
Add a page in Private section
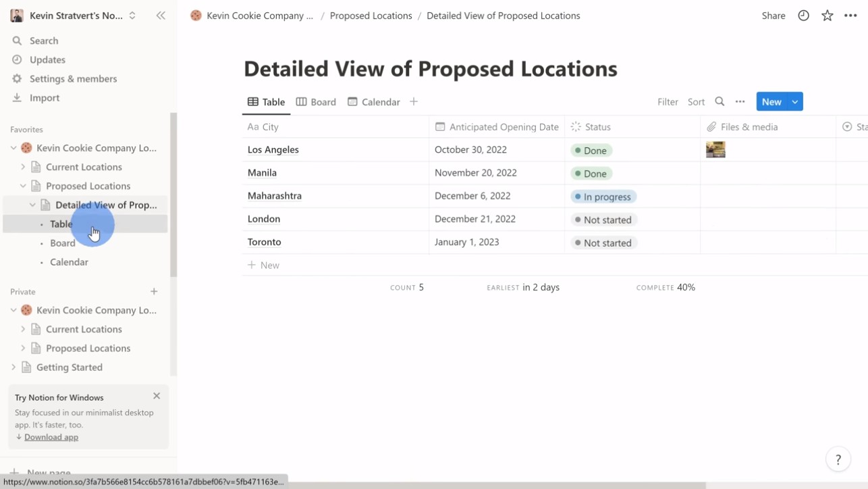click(154, 292)
